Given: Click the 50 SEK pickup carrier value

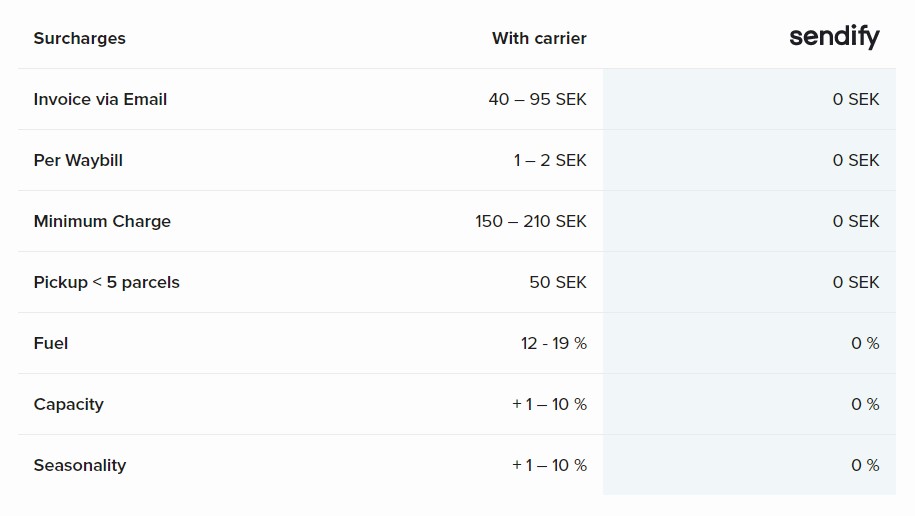Looking at the screenshot, I should pos(558,283).
